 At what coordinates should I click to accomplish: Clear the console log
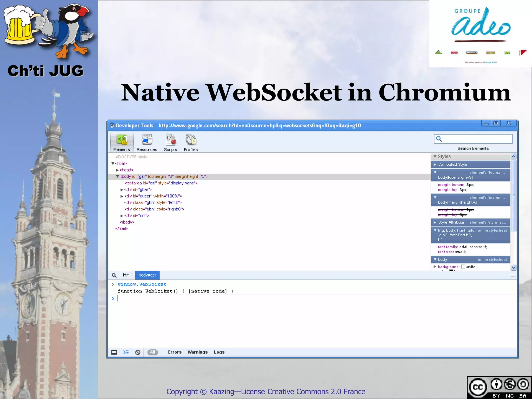(x=138, y=352)
